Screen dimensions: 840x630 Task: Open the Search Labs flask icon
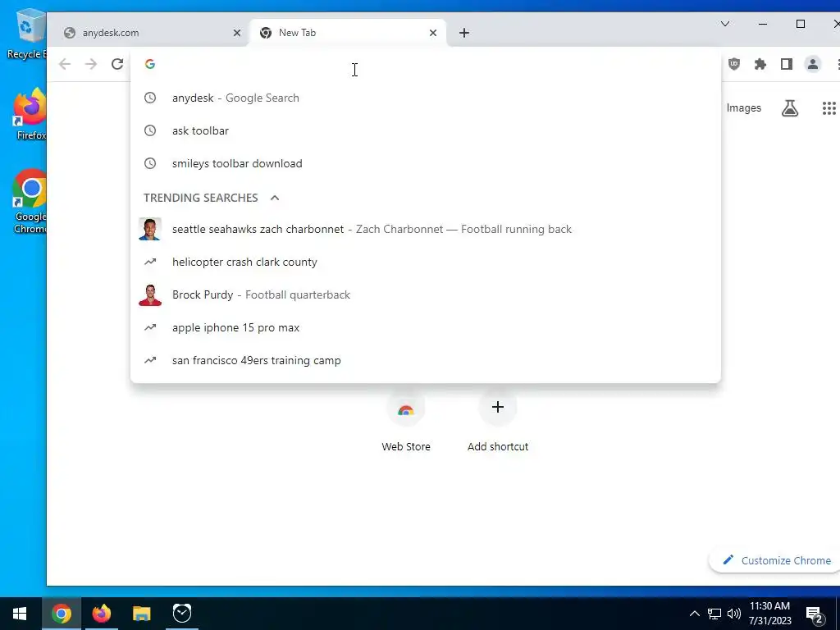click(x=790, y=108)
